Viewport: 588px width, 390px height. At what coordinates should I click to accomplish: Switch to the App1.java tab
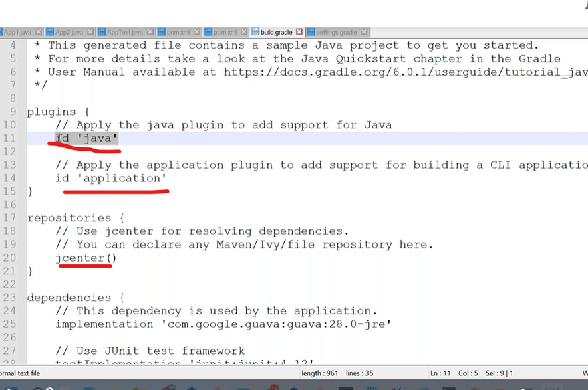coord(19,32)
